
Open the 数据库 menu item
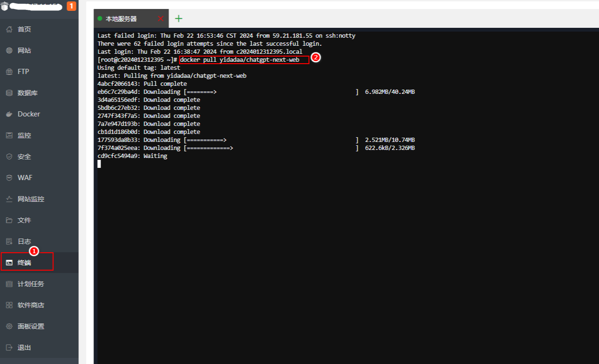tap(28, 93)
